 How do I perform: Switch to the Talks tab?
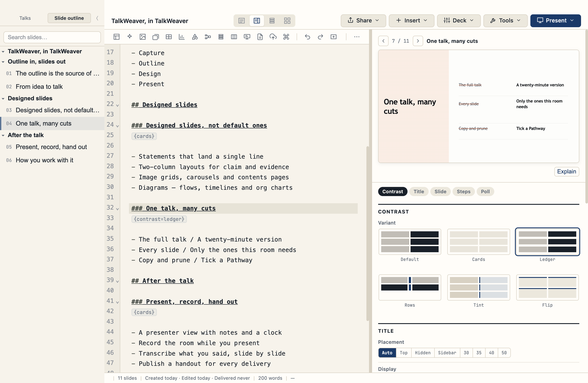[x=25, y=18]
